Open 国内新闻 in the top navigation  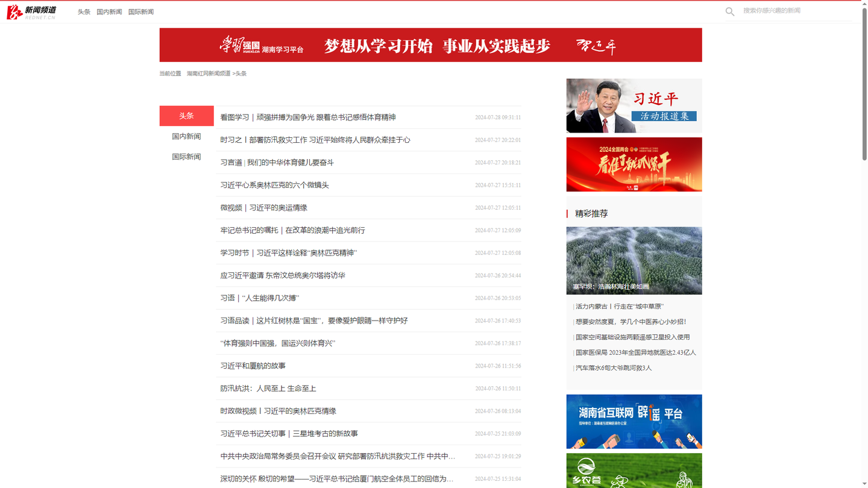[109, 12]
